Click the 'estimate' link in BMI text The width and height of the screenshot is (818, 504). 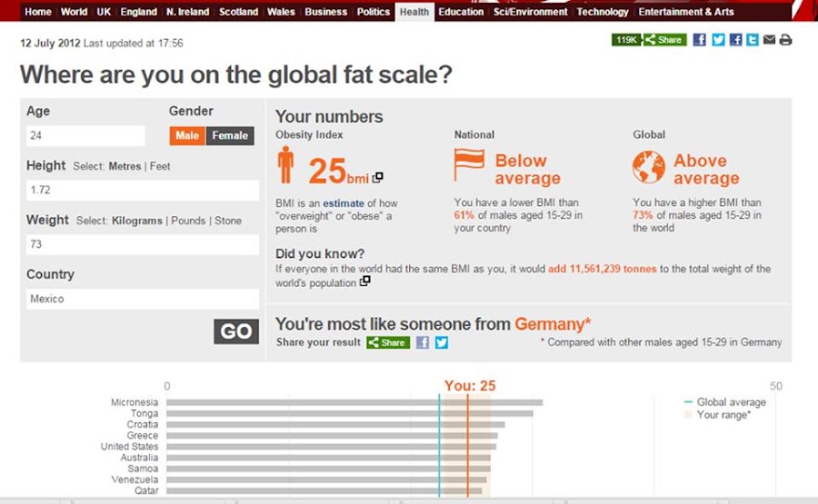coord(344,203)
